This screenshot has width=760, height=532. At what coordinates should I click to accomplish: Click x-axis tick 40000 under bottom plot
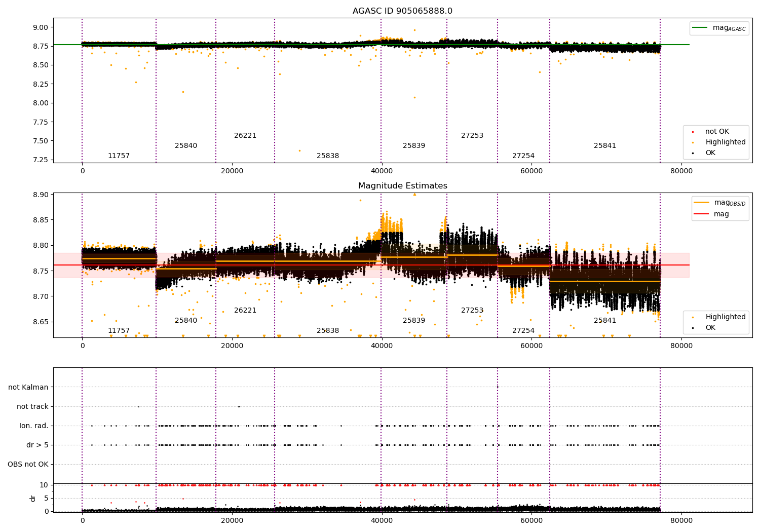pyautogui.click(x=382, y=521)
